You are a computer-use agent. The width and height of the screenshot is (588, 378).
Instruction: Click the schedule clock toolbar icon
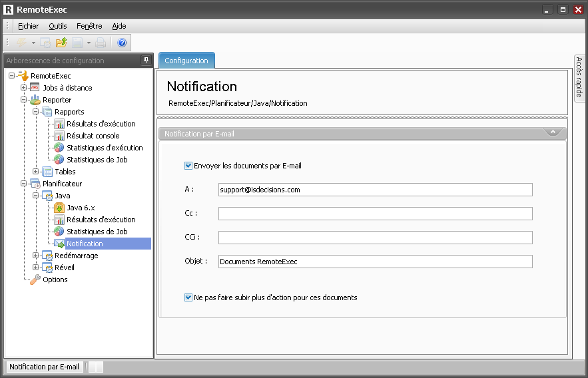[45, 43]
